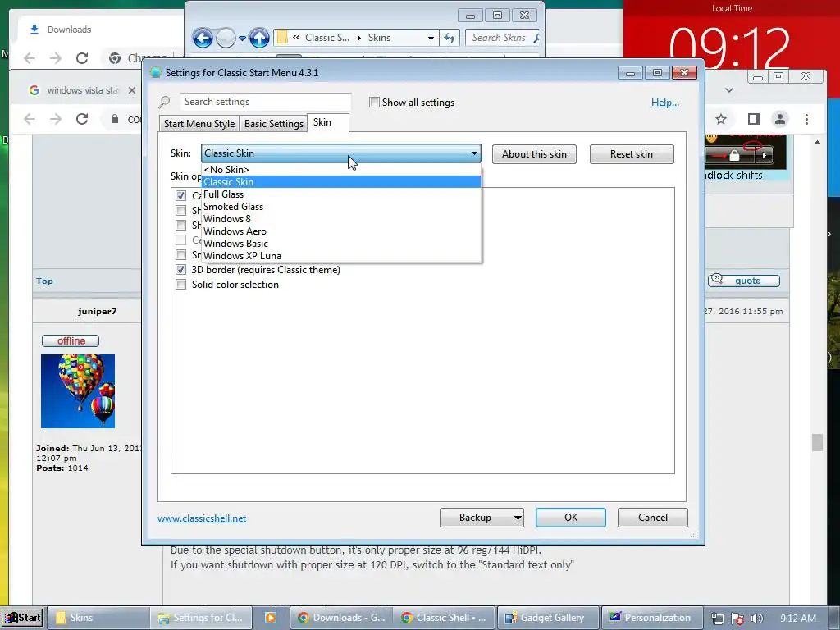Open Chrome three-dot menu

click(806, 119)
